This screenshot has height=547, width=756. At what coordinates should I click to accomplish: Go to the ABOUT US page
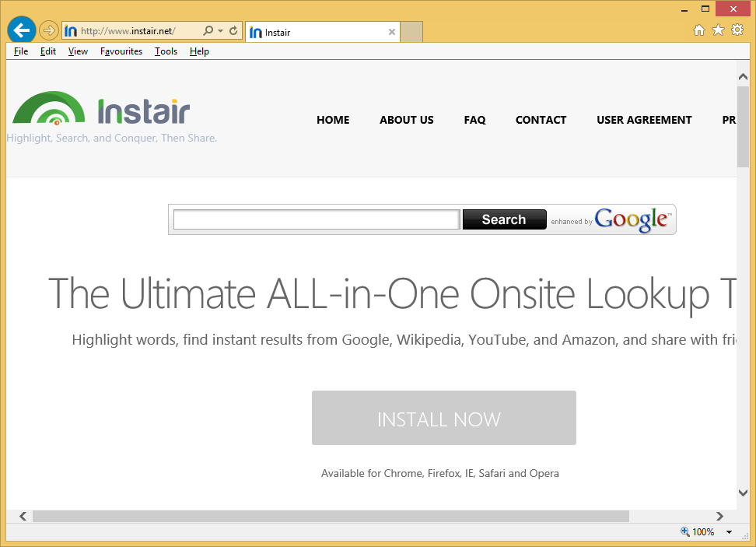(406, 120)
